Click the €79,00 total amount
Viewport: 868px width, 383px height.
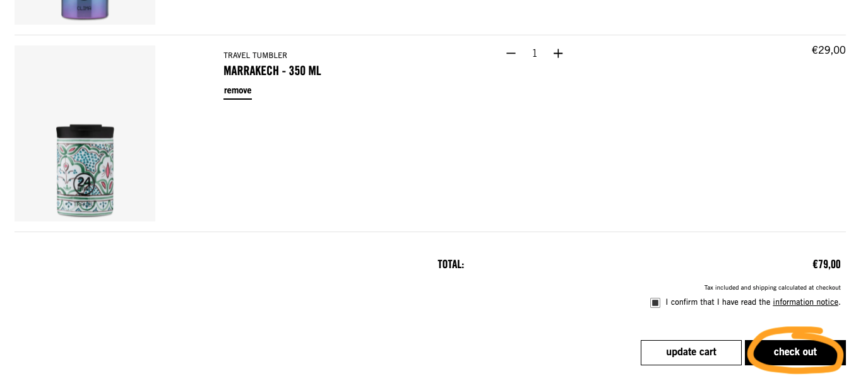(826, 264)
